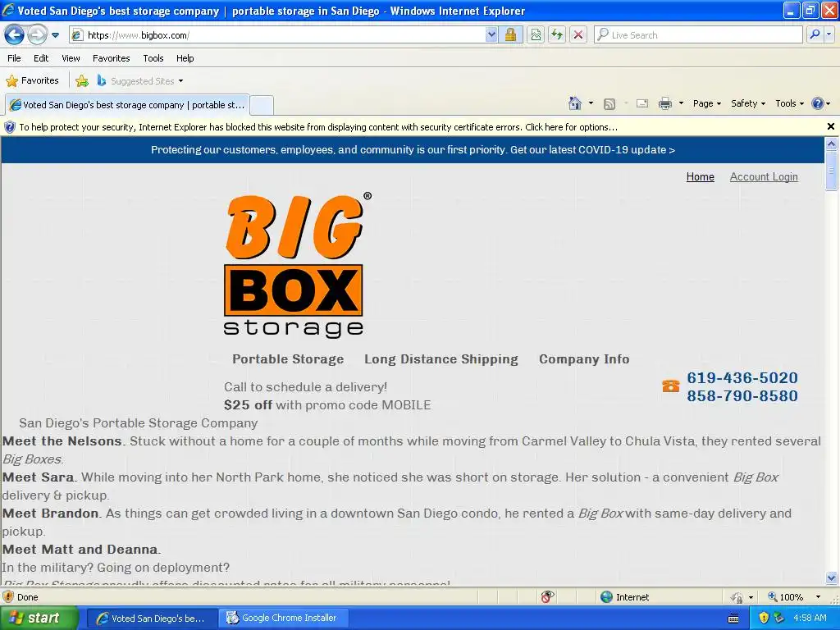The width and height of the screenshot is (840, 630).
Task: Open the Windows Start menu
Action: 39,619
